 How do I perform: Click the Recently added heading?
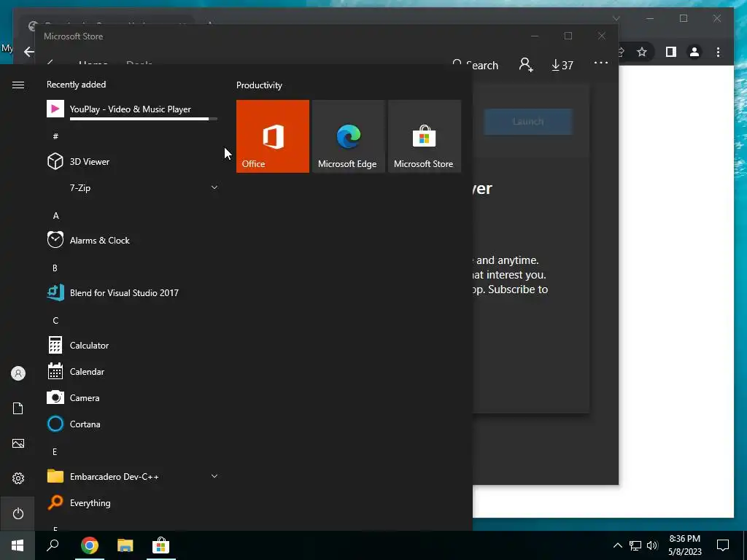pyautogui.click(x=76, y=85)
